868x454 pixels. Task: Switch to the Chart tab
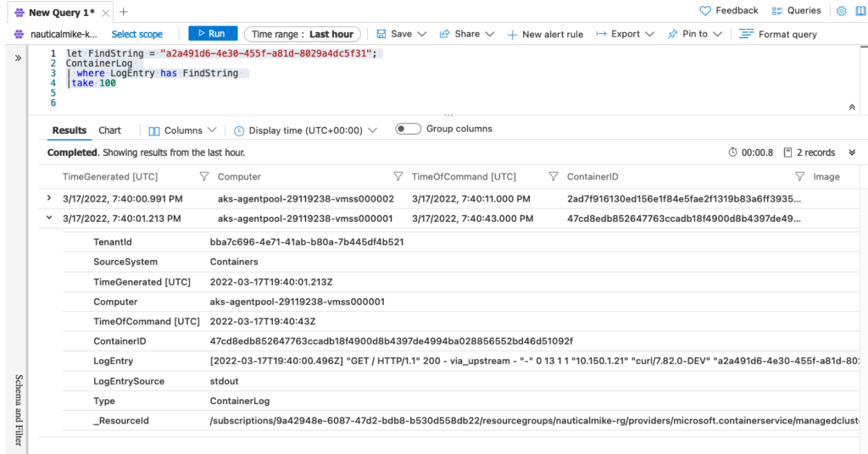109,130
